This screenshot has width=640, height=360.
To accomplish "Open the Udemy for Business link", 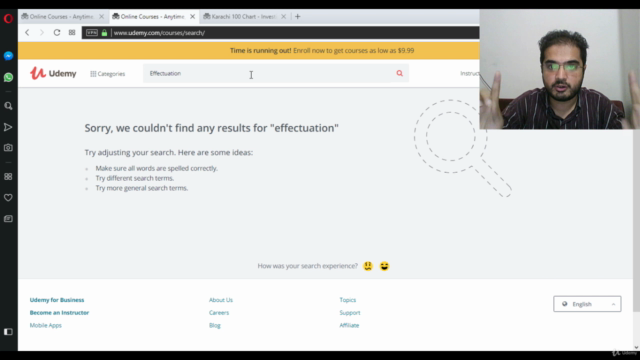I will (x=57, y=300).
